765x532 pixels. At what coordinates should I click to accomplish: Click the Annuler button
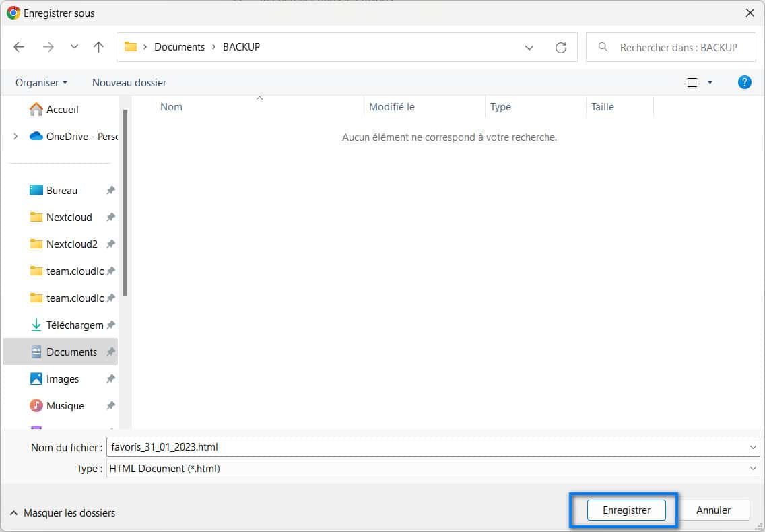point(713,510)
